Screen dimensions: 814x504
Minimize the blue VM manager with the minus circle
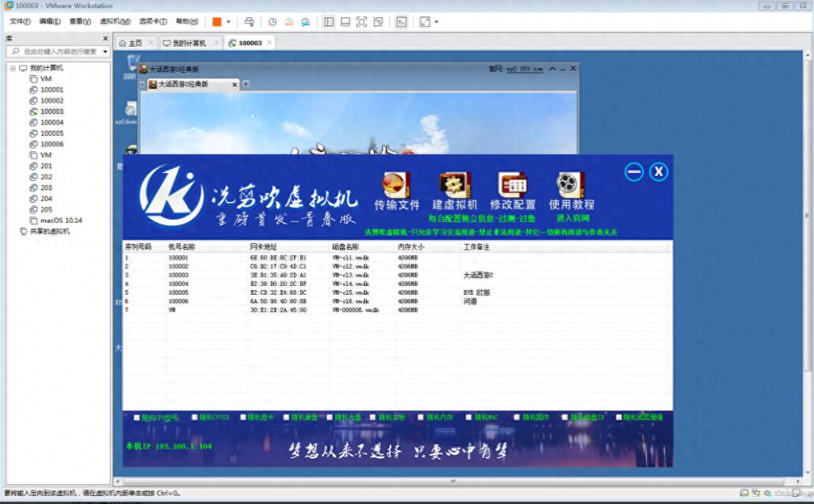coord(634,171)
